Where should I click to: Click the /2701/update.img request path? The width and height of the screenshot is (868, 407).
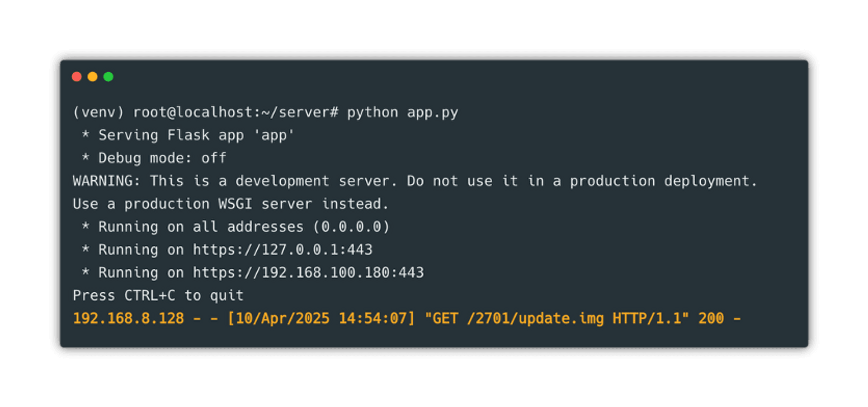pyautogui.click(x=536, y=318)
